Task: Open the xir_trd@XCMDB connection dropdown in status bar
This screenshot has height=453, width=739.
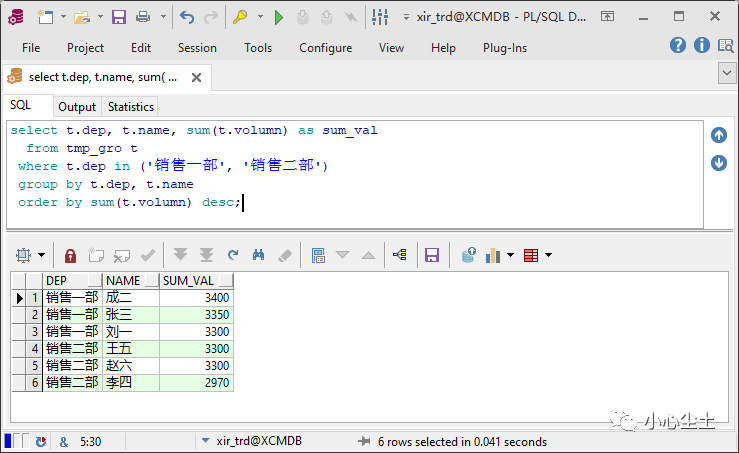Action: coord(205,441)
